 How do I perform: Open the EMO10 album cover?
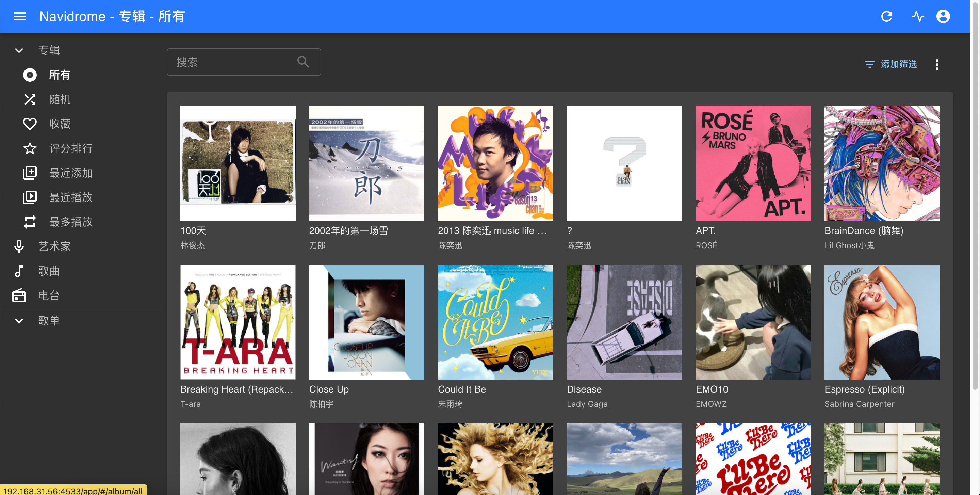753,322
